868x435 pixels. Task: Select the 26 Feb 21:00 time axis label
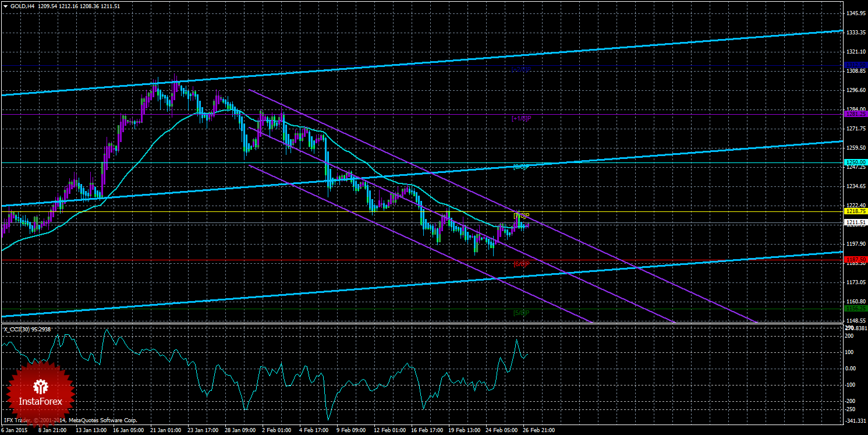539,430
